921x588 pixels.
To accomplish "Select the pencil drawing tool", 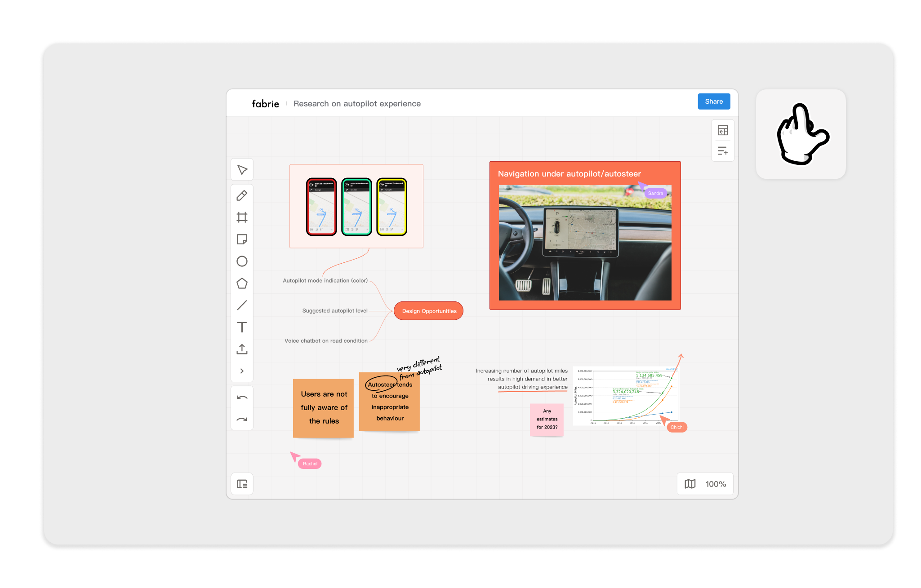I will (242, 195).
